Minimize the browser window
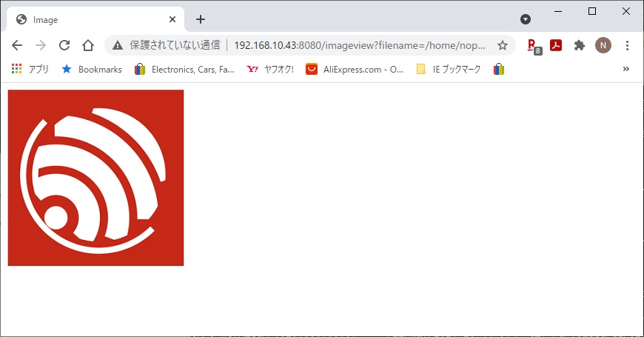 [558, 12]
